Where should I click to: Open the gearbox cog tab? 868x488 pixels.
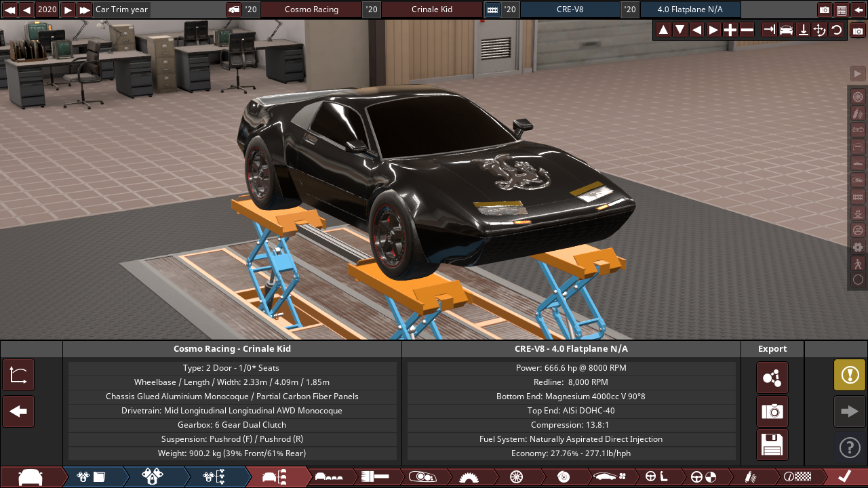(469, 477)
